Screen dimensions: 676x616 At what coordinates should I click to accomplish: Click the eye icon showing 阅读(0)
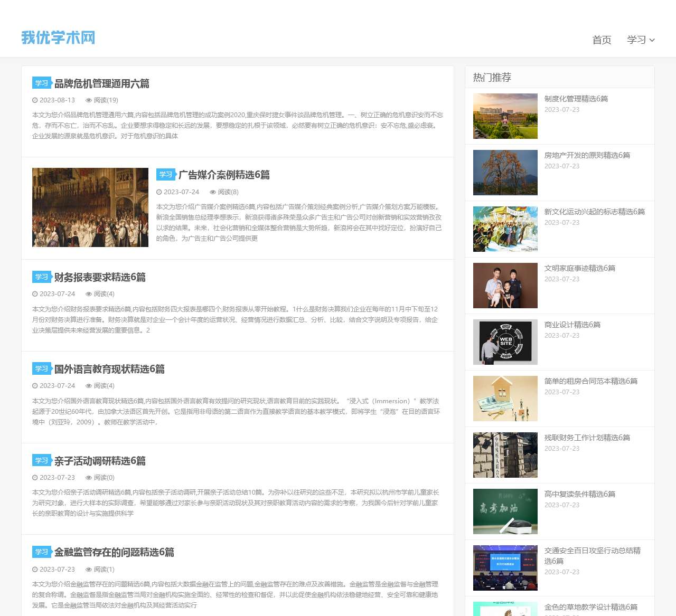[x=88, y=478]
